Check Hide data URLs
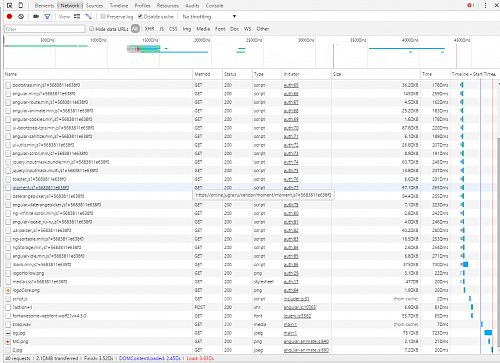Screen dimensions: 500x363 [91, 29]
